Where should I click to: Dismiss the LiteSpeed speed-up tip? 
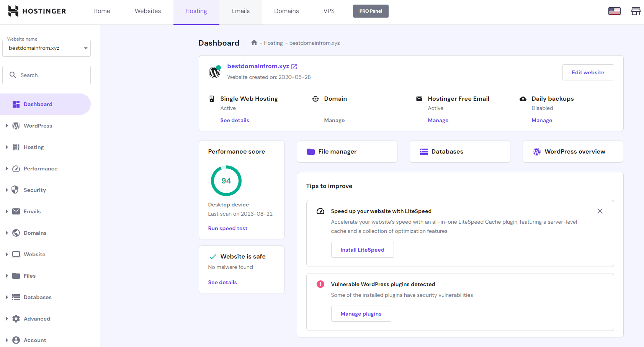click(600, 211)
